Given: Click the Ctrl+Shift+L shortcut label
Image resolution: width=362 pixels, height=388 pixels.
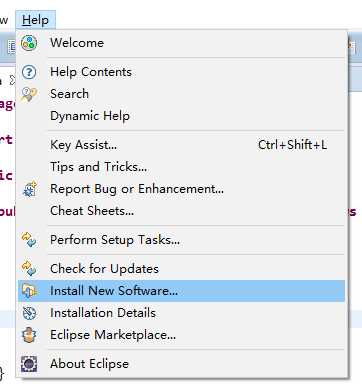Looking at the screenshot, I should 292,145.
